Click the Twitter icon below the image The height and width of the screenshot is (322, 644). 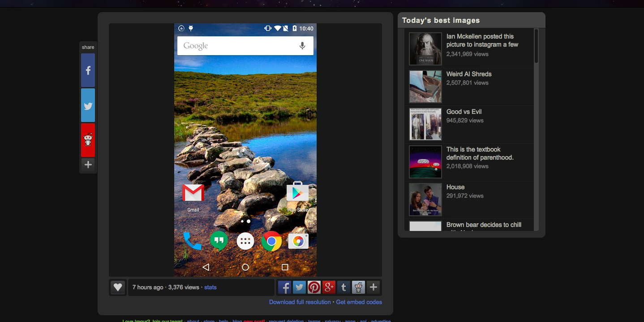299,287
